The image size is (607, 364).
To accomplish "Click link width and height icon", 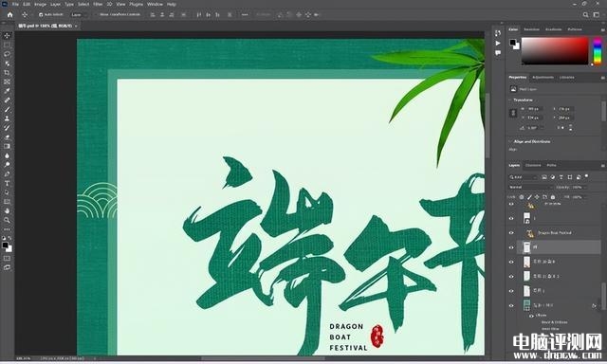I will 513,113.
